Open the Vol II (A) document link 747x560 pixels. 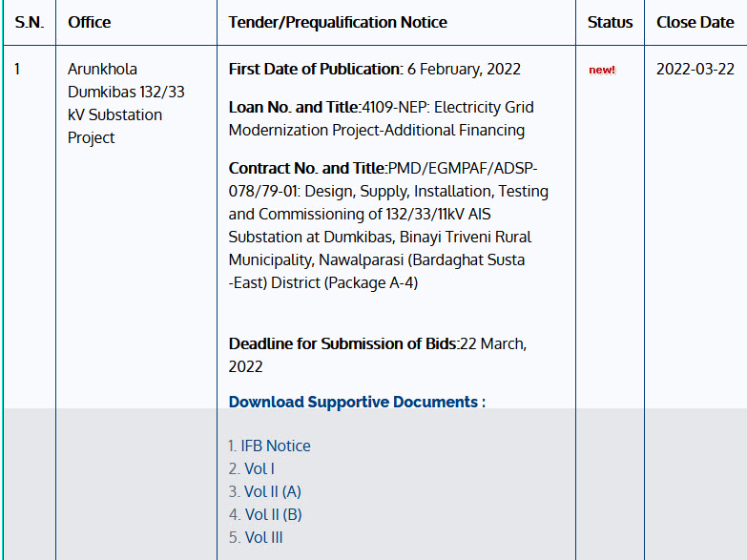click(272, 491)
